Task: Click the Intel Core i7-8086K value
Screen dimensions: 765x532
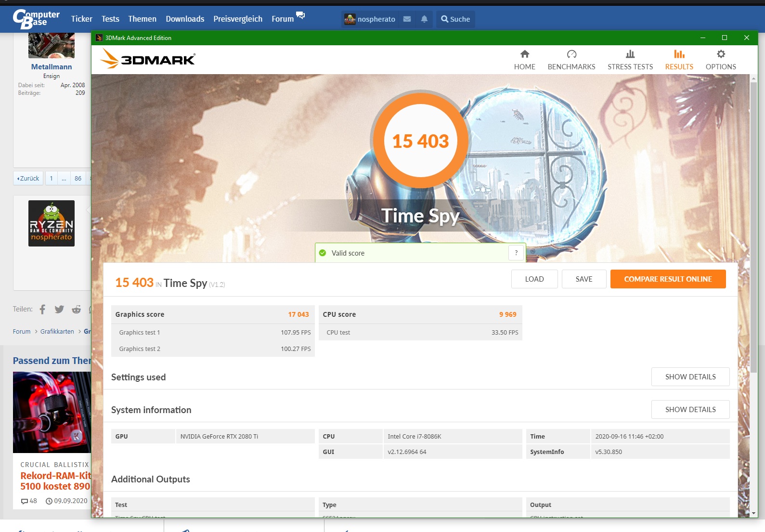Action: (x=415, y=436)
